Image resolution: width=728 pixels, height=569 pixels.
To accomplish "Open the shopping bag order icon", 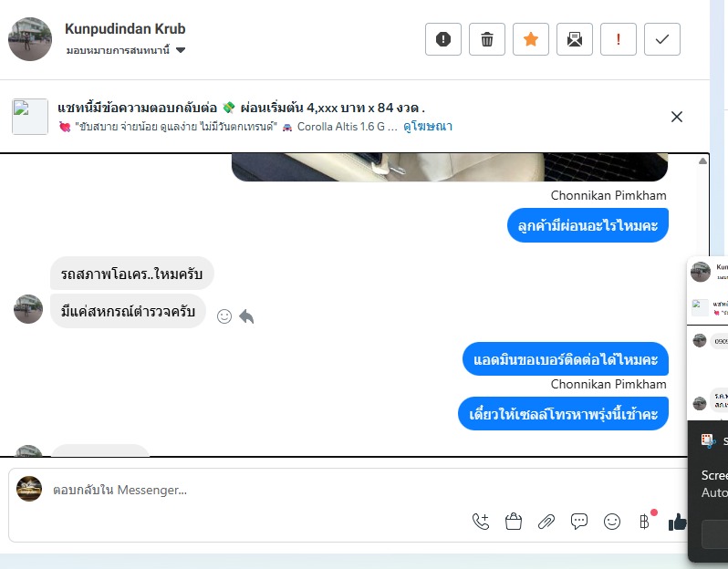I will coord(514,522).
